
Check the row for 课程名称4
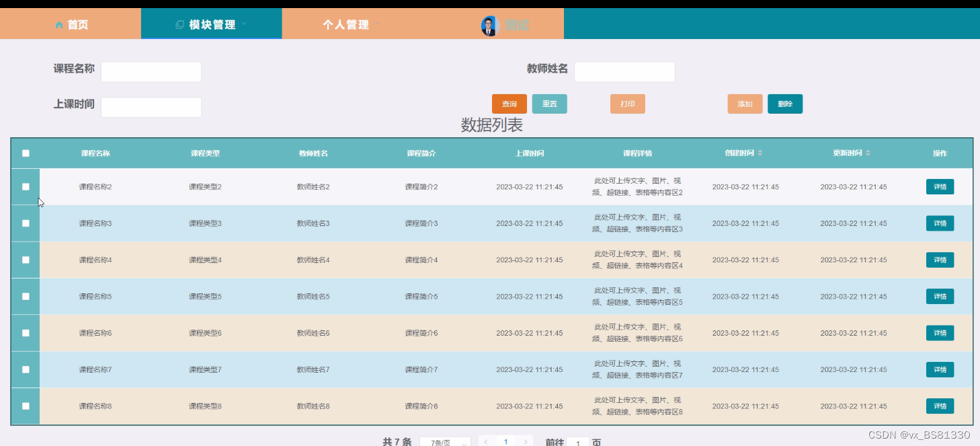click(26, 260)
